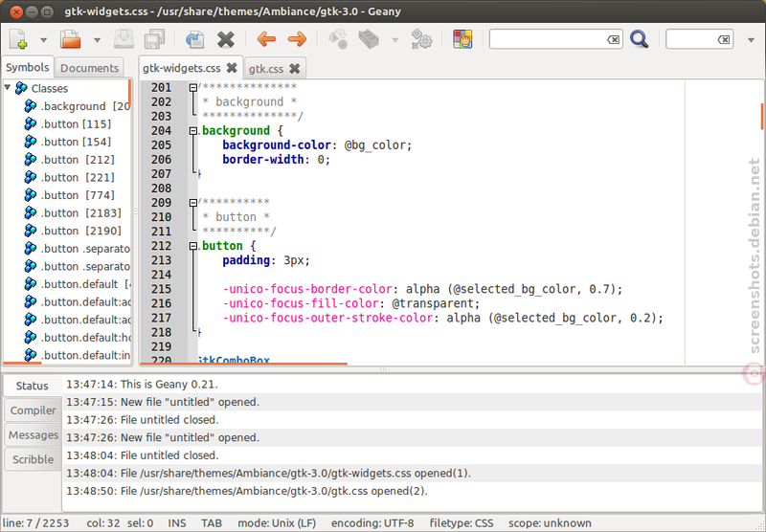Click the 'line: 7 / 2253' status entry
This screenshot has height=532, width=766.
coord(35,523)
